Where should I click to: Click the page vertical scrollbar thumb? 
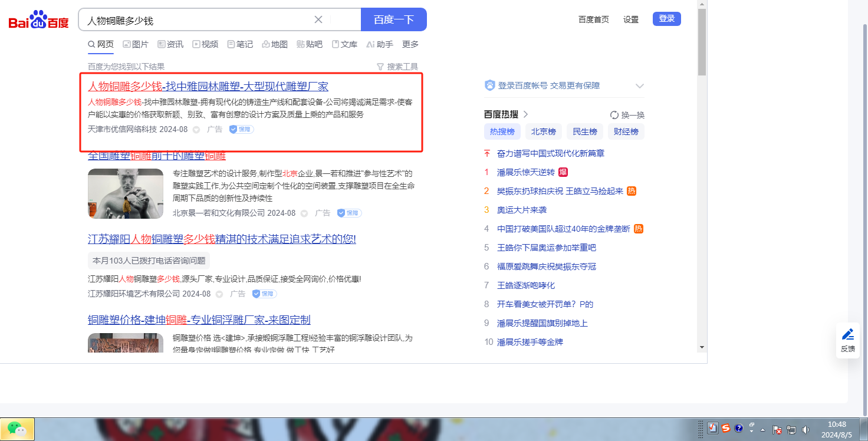(x=702, y=42)
